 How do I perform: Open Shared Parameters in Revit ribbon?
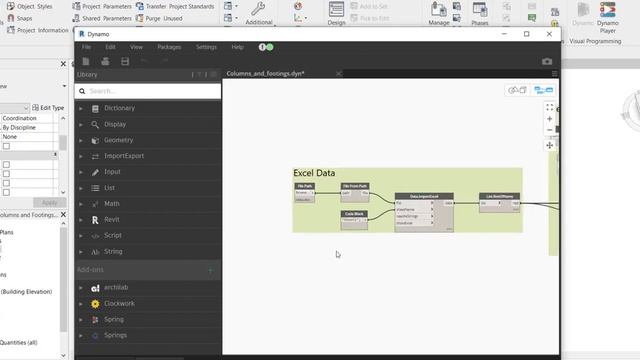coord(102,18)
